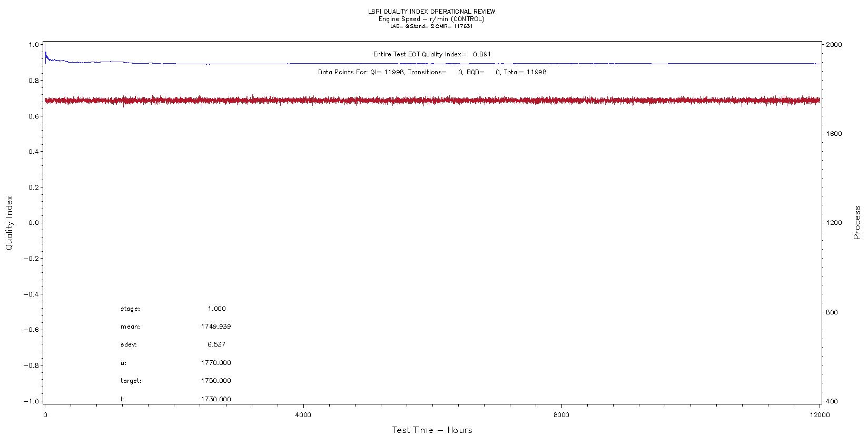Click the 12000 tick on the x-axis
This screenshot has height=445, width=868.
point(820,415)
